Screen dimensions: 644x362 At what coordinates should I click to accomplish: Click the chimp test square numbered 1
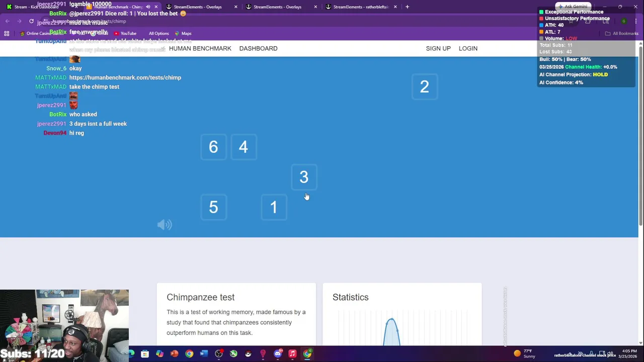click(274, 207)
